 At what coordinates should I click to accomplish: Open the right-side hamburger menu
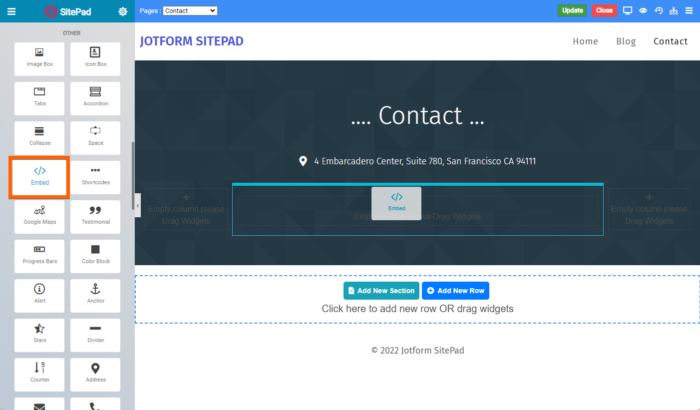point(689,11)
